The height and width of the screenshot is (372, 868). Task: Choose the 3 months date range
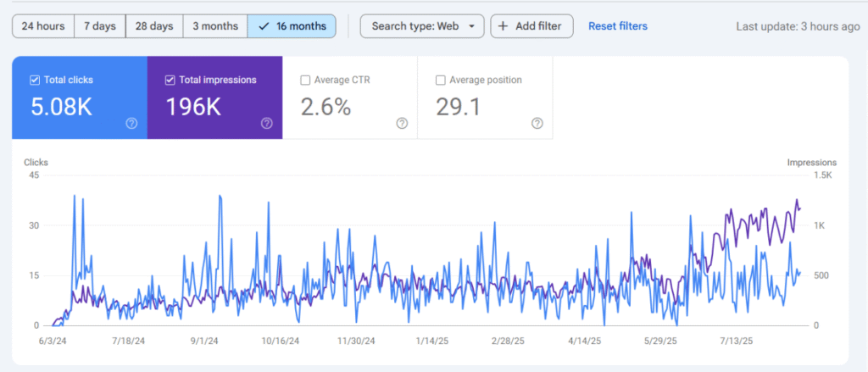(215, 26)
